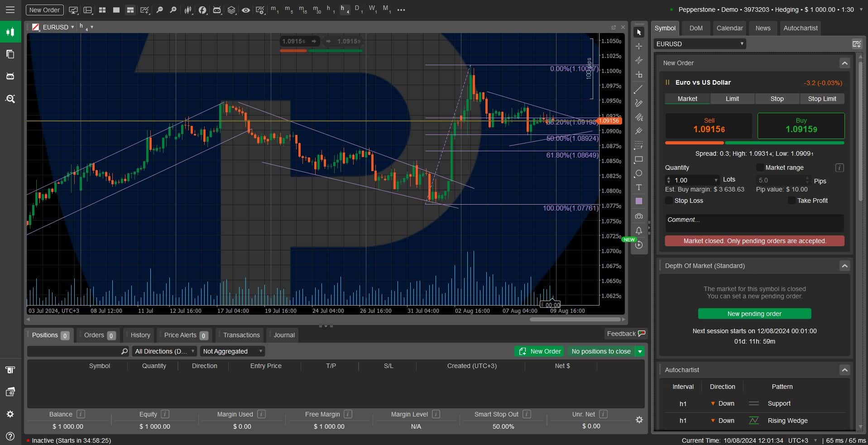Screen dimensions: 868x445
Task: Switch to the DoM tab
Action: (696, 28)
